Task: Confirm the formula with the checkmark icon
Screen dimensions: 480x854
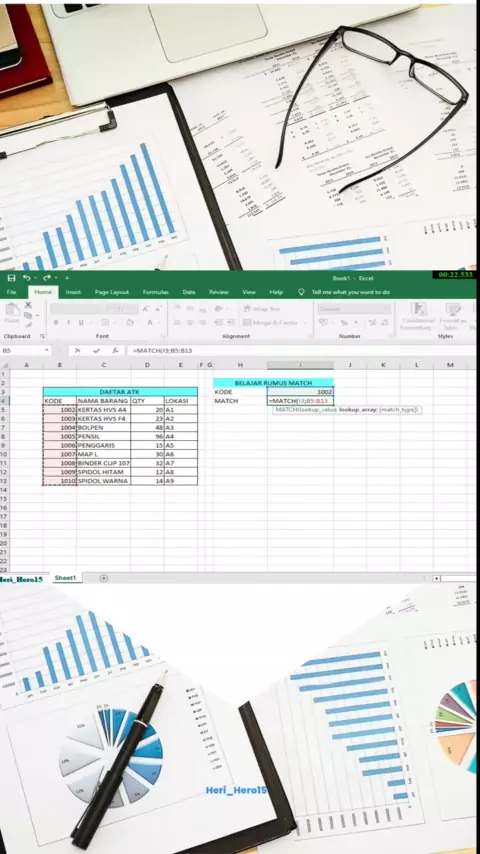Action: [96, 351]
